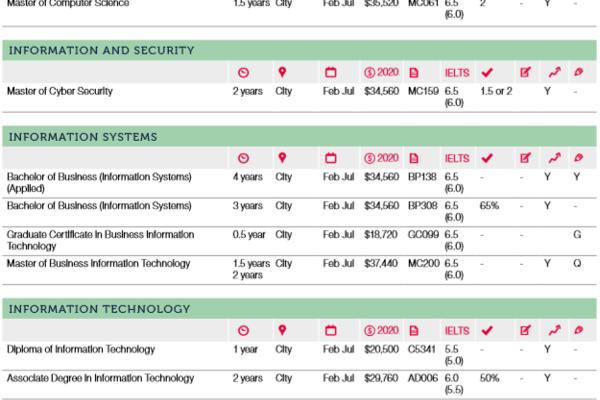Click the Associate Degree in Information Technology row
Image resolution: width=600 pixels, height=400 pixels.
click(100, 378)
